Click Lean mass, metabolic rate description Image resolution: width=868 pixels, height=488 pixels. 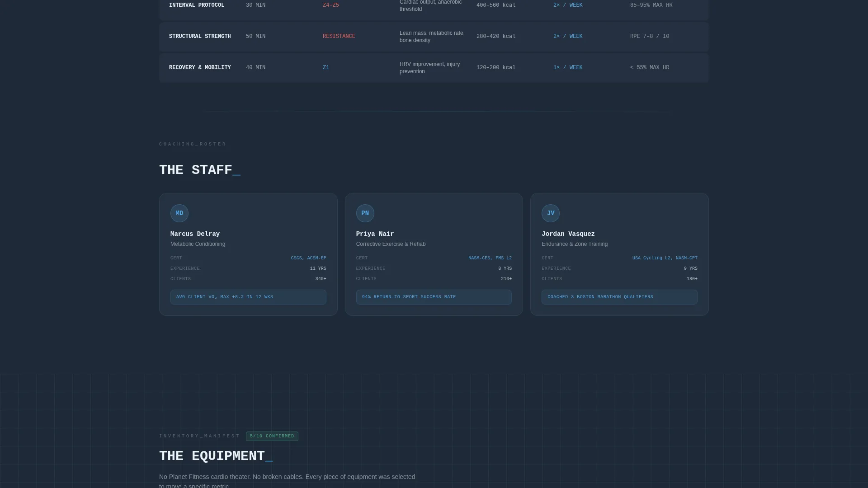tap(432, 37)
